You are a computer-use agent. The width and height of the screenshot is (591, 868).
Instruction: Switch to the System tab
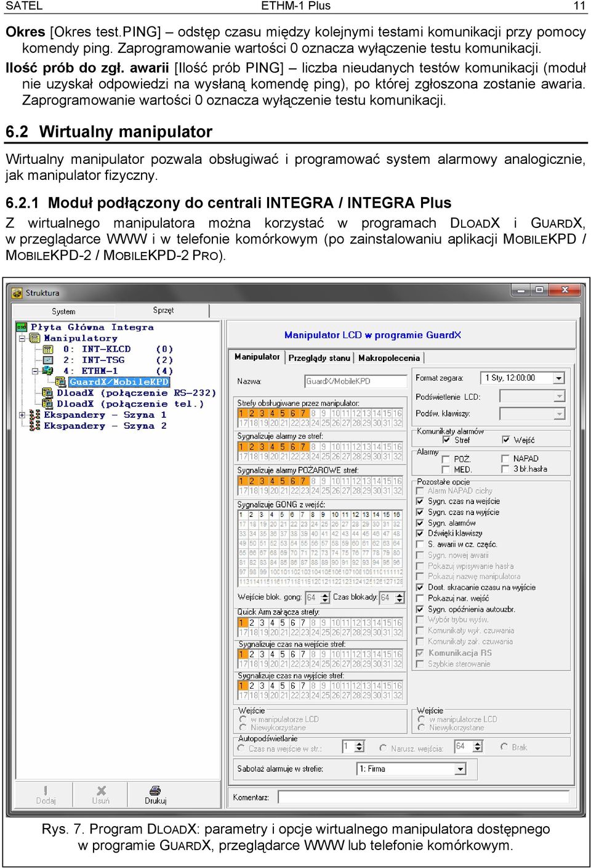[63, 312]
